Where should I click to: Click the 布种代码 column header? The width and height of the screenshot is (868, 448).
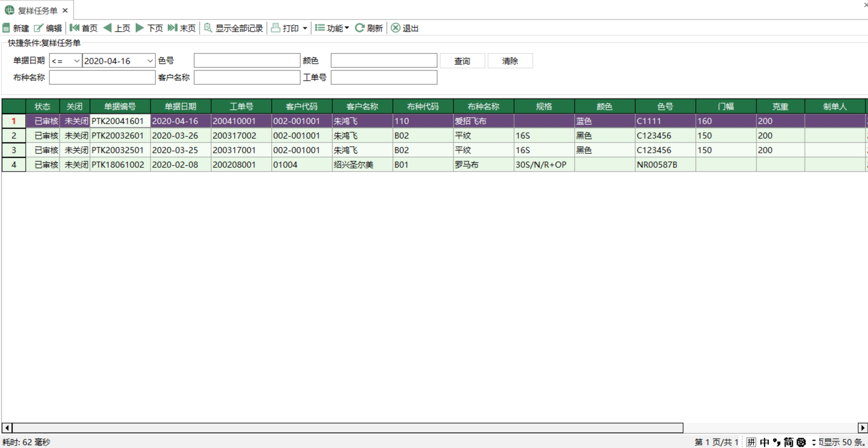coord(423,107)
